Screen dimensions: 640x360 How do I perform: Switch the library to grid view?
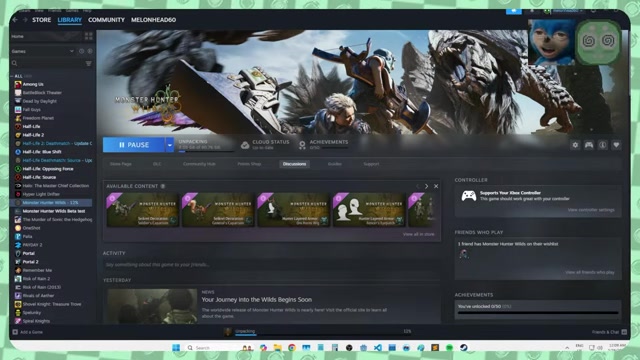coord(89,36)
